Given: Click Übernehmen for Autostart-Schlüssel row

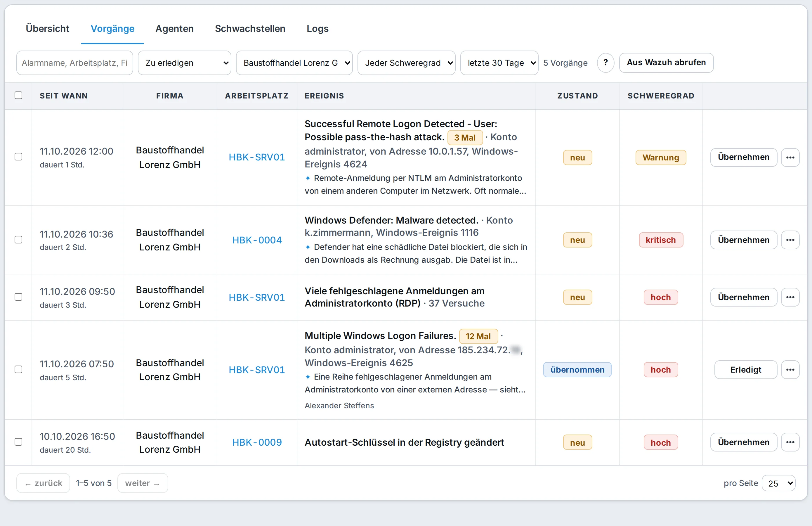Looking at the screenshot, I should (743, 442).
